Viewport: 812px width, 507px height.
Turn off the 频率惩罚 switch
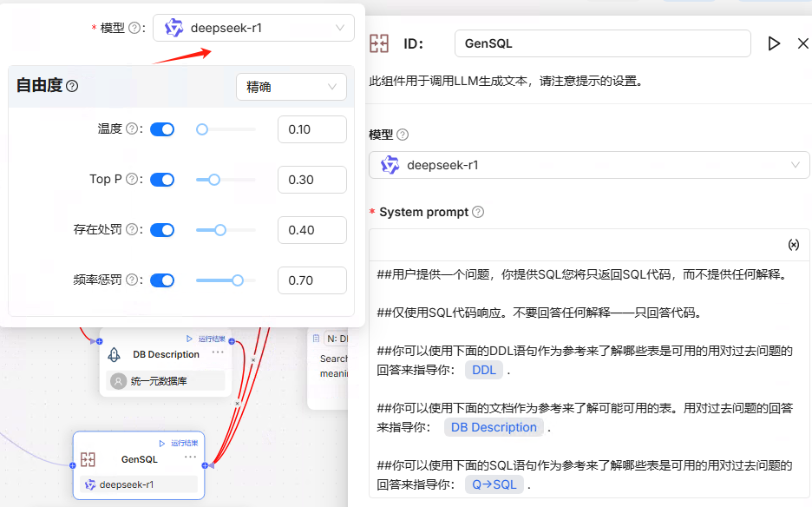coord(162,280)
